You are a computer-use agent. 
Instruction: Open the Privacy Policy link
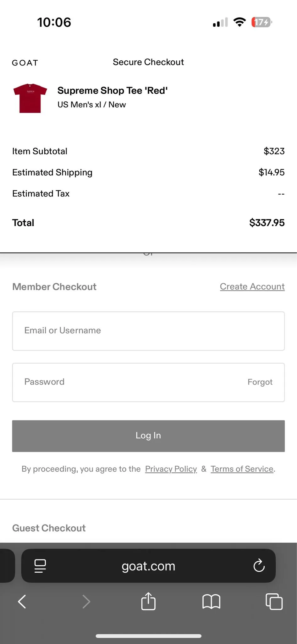coord(171,469)
